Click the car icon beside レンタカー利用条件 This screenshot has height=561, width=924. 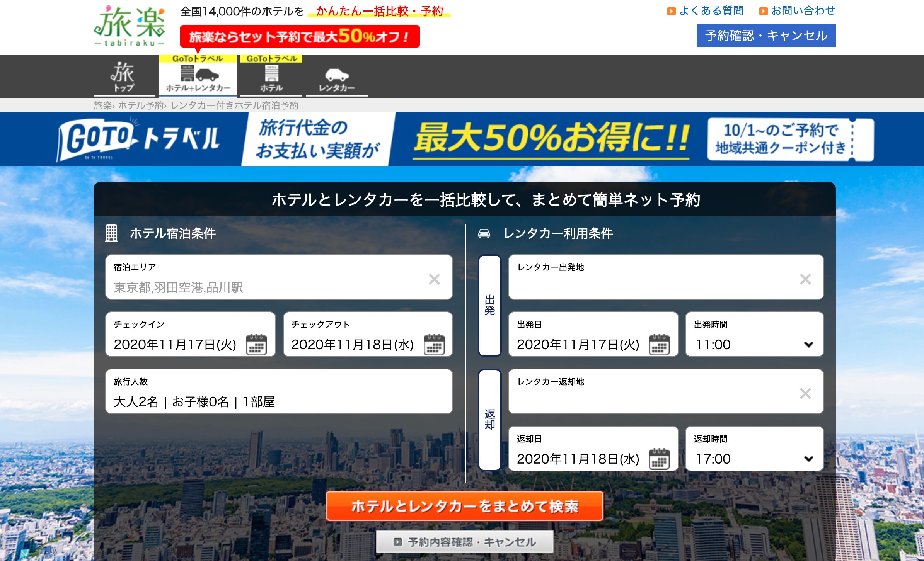[484, 233]
